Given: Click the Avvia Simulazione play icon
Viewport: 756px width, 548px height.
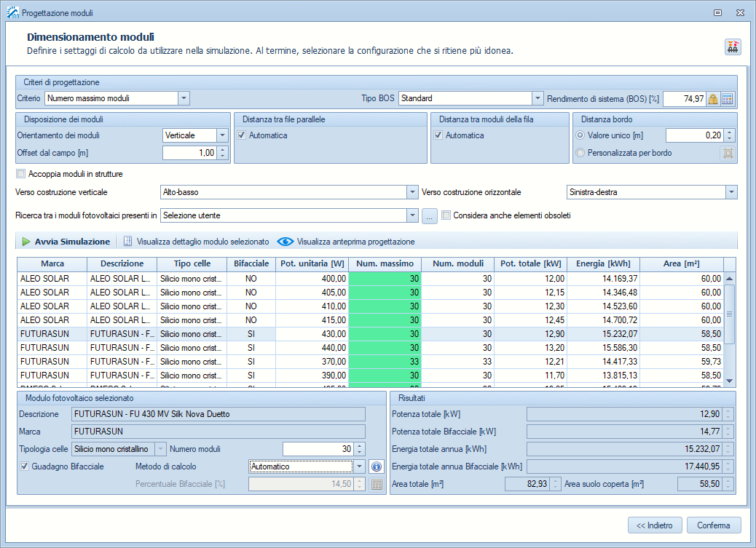Looking at the screenshot, I should pyautogui.click(x=25, y=242).
